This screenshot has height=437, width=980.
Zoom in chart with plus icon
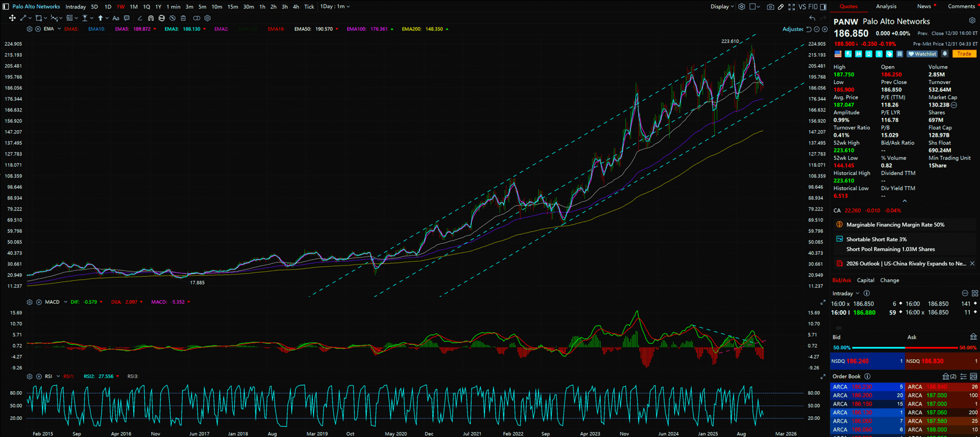(x=824, y=29)
